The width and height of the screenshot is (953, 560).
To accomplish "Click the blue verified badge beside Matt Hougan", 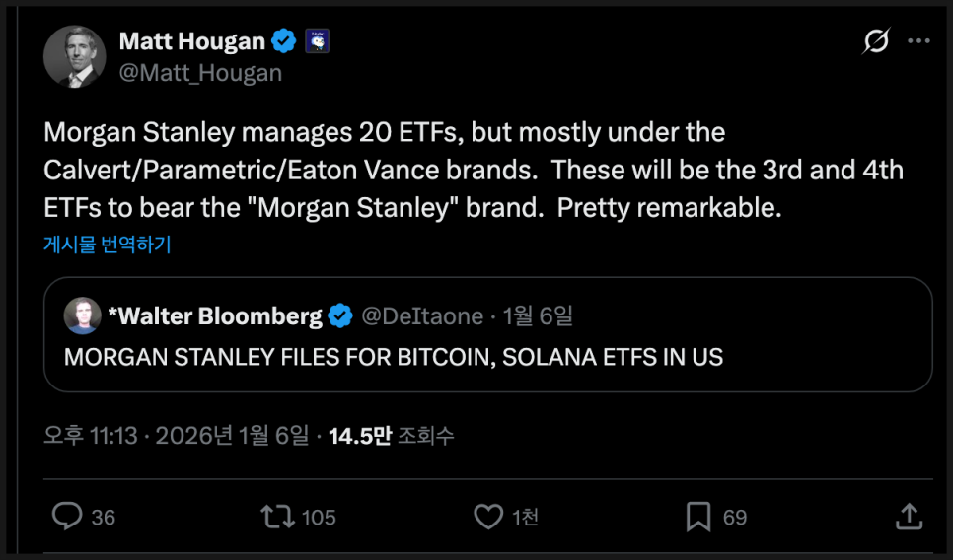I will click(285, 41).
